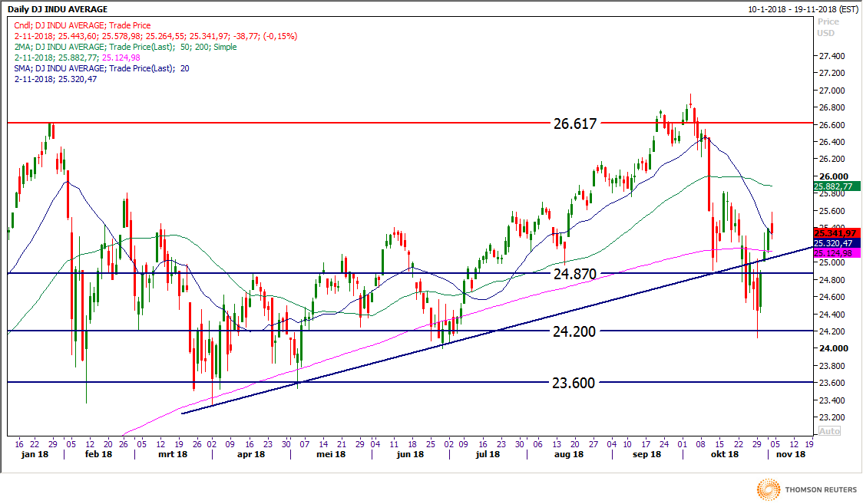Image resolution: width=863 pixels, height=504 pixels.
Task: Click the jan 18 month label
Action: (x=35, y=455)
